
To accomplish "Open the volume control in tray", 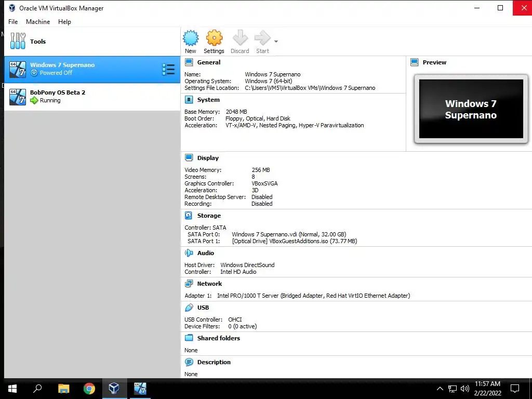I will pyautogui.click(x=465, y=389).
